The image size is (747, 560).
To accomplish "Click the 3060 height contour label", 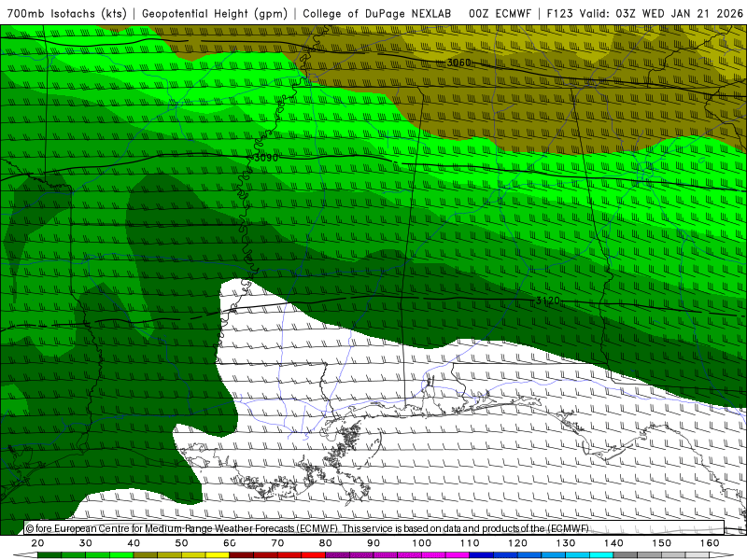I will coord(458,63).
